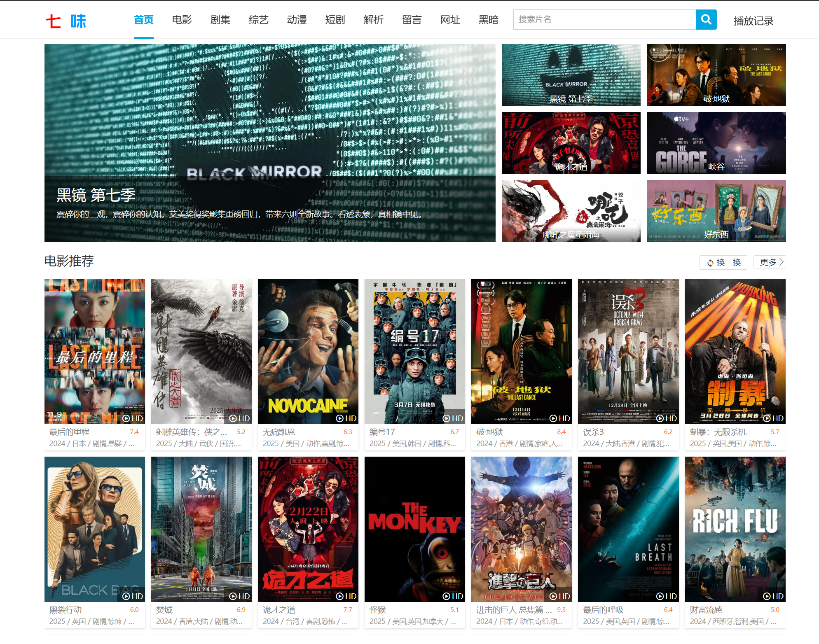The width and height of the screenshot is (819, 644).
Task: Open the 最后的呼吸 Last Breath poster
Action: (x=628, y=529)
